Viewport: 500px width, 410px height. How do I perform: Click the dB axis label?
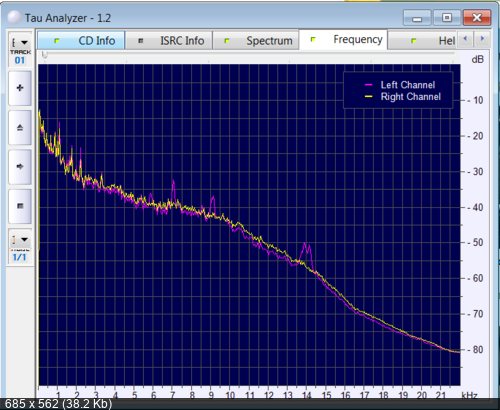477,60
